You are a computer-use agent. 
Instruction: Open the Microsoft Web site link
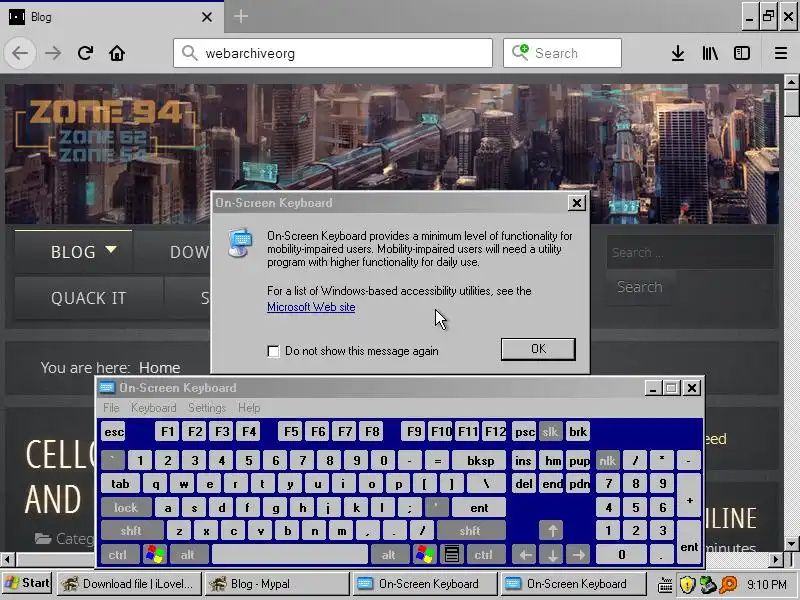[x=311, y=307]
